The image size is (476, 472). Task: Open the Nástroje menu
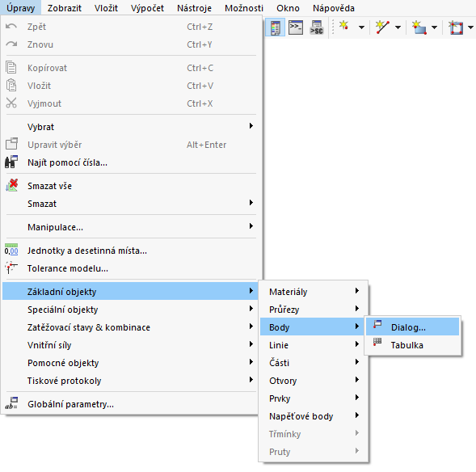click(x=194, y=8)
